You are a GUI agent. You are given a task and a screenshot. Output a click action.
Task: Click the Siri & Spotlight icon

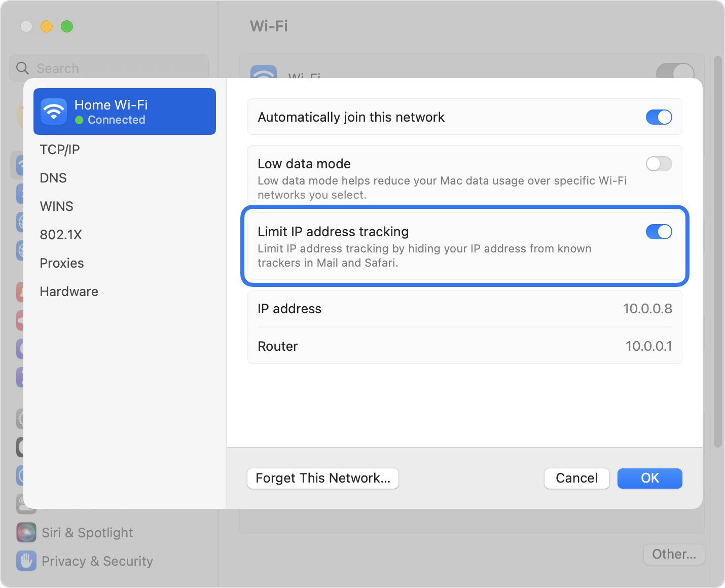[26, 533]
